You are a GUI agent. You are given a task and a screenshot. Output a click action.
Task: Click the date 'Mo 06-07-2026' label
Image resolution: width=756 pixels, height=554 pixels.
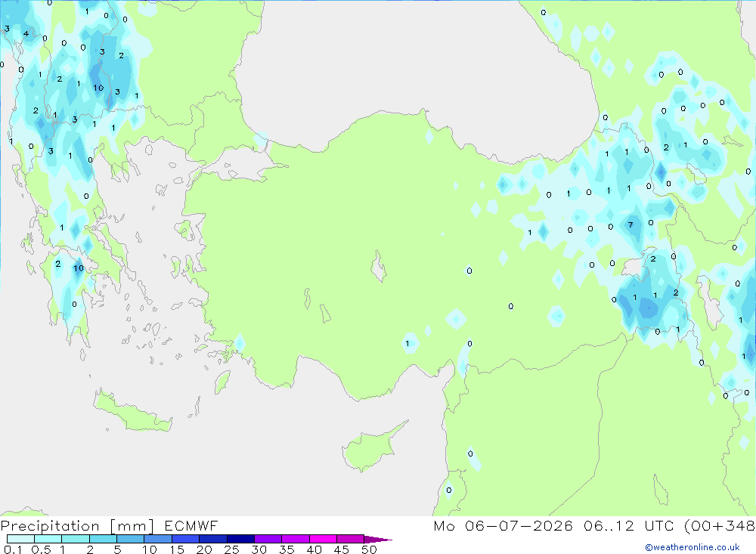[503, 525]
